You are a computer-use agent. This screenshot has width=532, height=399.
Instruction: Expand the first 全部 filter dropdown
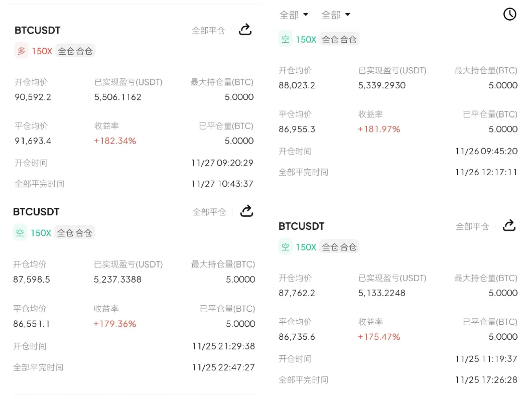(x=294, y=15)
